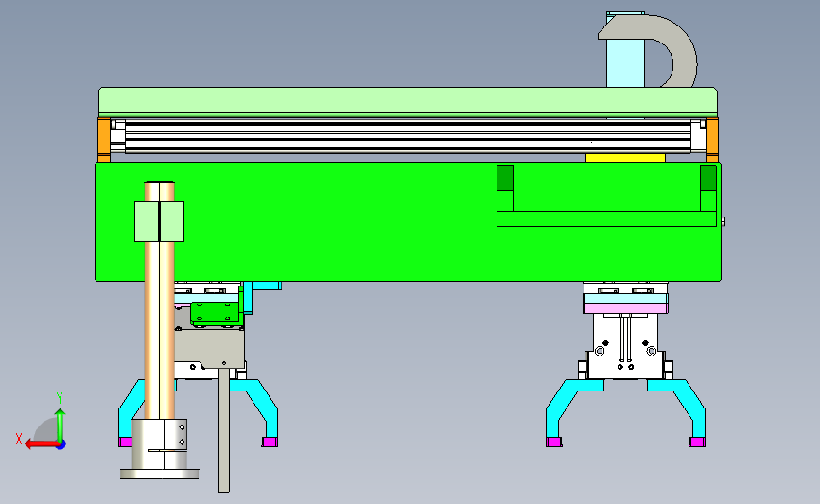The width and height of the screenshot is (820, 504).
Task: Select the long white linear rail extrusion
Action: 408,137
